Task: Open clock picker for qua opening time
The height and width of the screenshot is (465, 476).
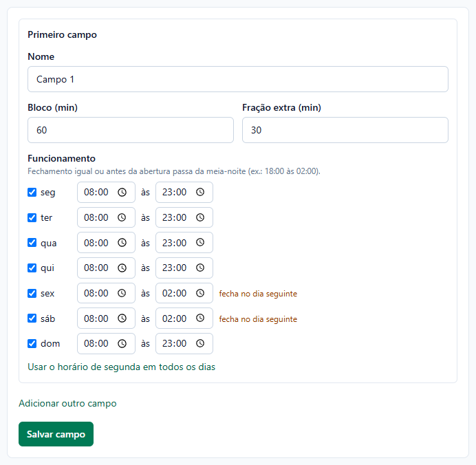Action: click(x=122, y=243)
